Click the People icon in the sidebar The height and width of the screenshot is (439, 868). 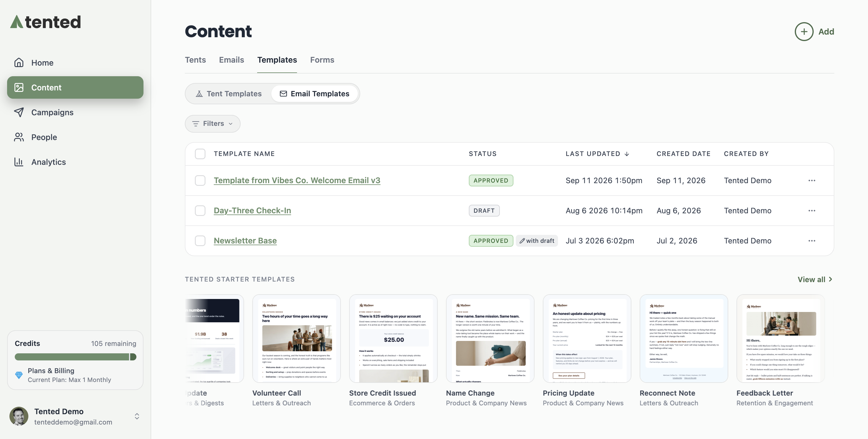point(19,137)
